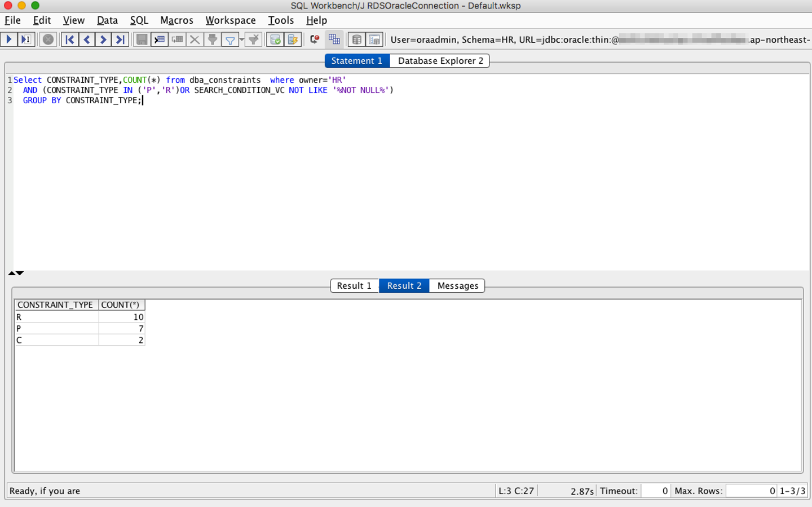The image size is (812, 507).
Task: Roll back changes with the rollback icon
Action: [x=293, y=39]
